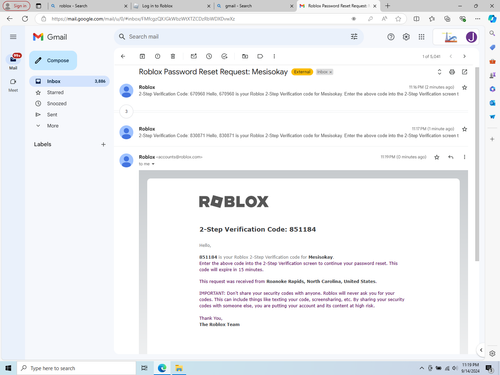This screenshot has height=375, width=500.
Task: Delete this conversation with trash icon
Action: (x=173, y=56)
